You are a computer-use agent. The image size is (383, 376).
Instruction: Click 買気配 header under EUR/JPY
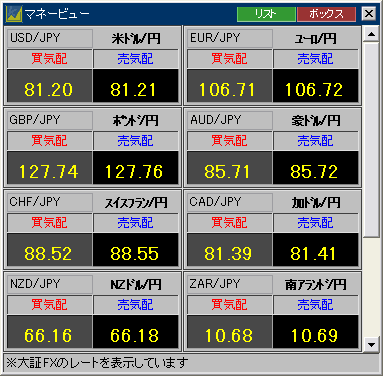pos(230,59)
